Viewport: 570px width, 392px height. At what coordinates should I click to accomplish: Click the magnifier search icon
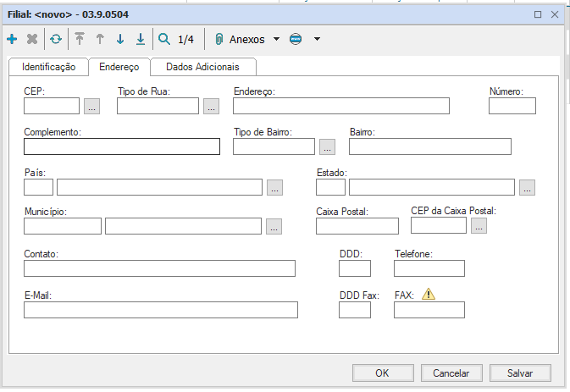coord(164,39)
